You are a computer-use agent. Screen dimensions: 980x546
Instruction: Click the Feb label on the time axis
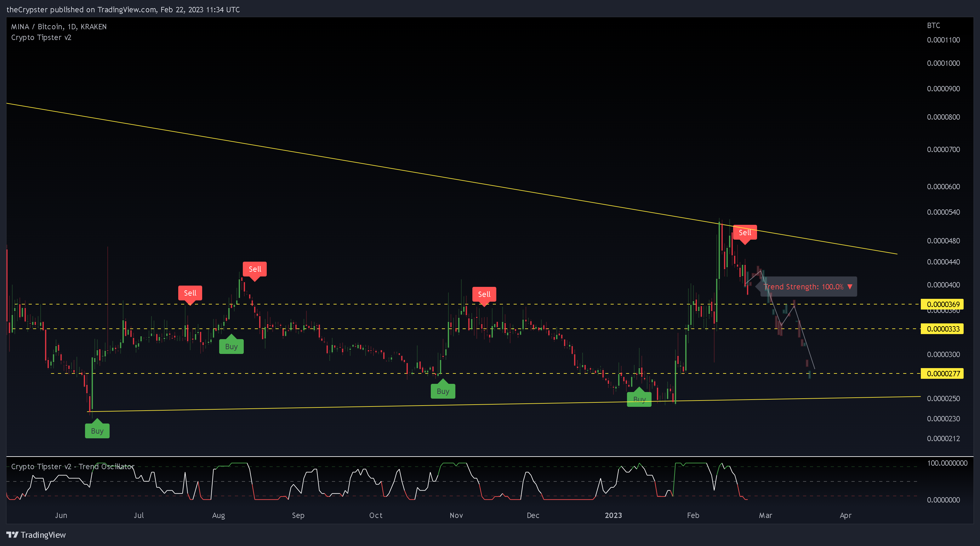693,515
